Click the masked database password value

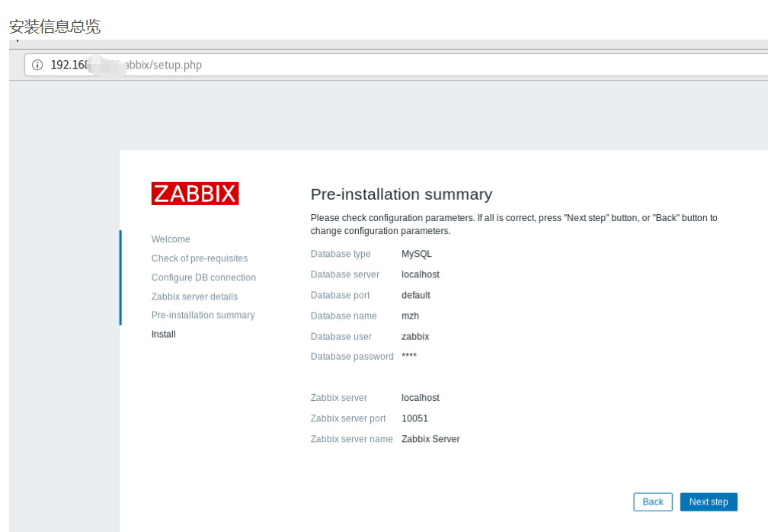click(409, 355)
